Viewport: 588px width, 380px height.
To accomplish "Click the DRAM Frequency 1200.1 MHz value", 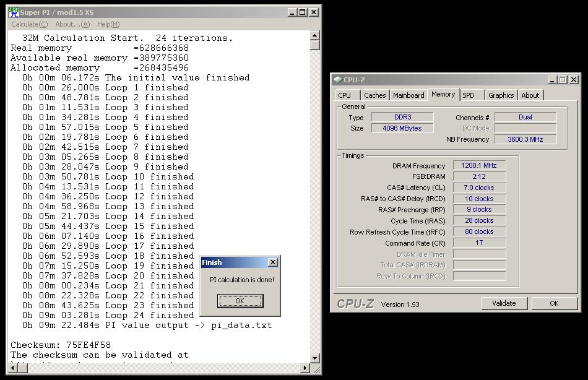I will (x=479, y=165).
